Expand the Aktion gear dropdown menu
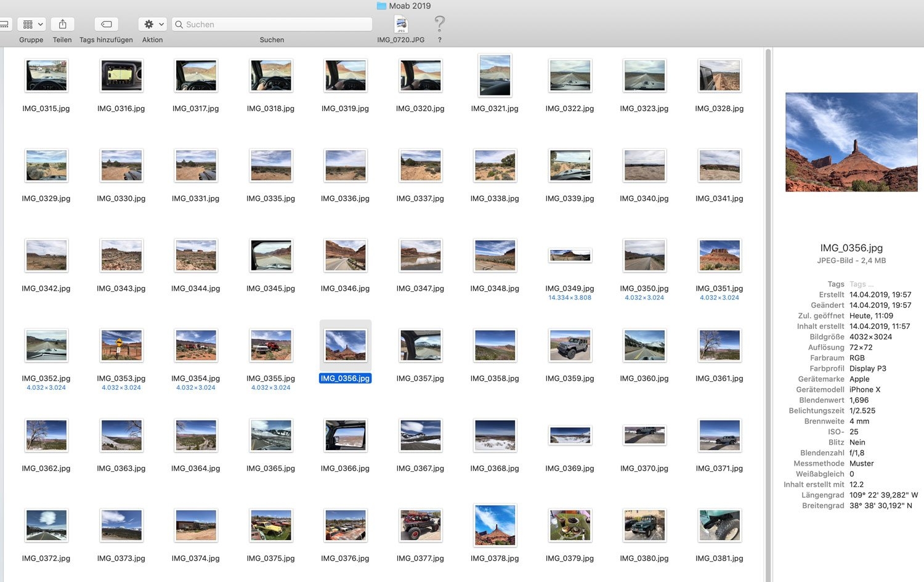 (153, 24)
